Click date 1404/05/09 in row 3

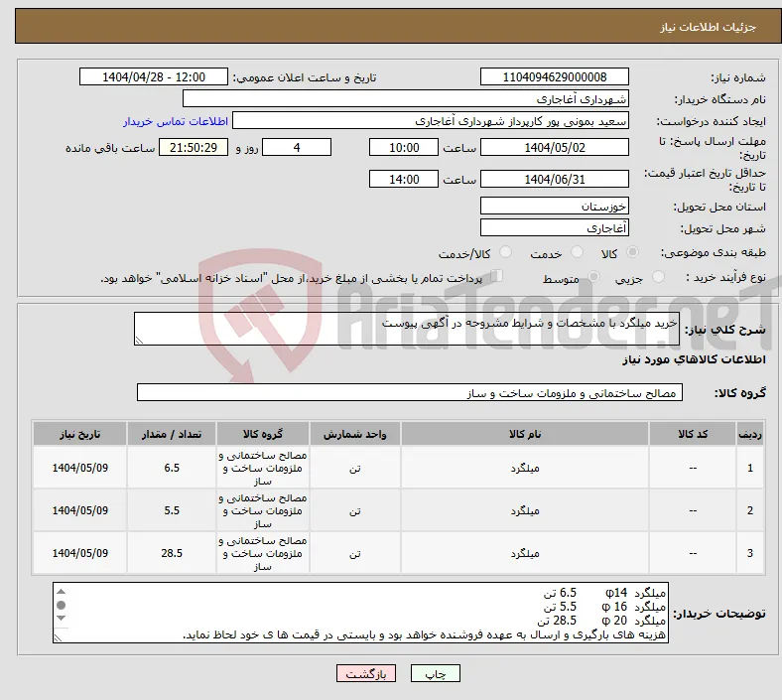pos(79,553)
